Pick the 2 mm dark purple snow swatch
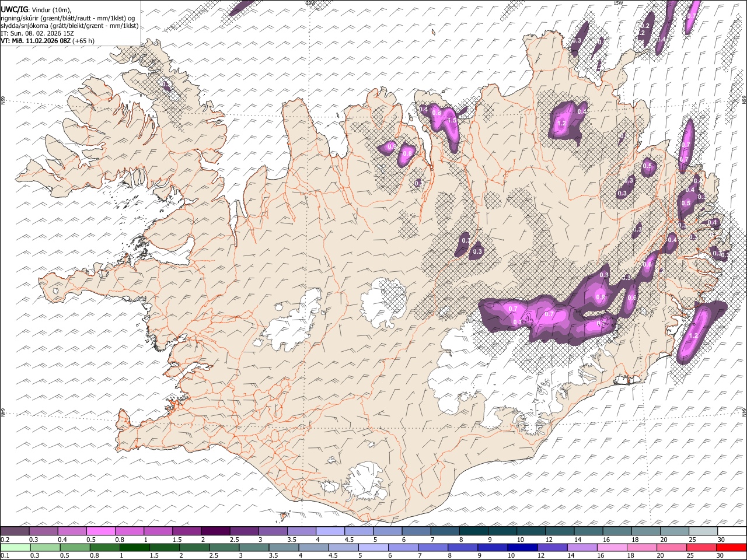Image resolution: width=747 pixels, height=560 pixels. coord(215,531)
